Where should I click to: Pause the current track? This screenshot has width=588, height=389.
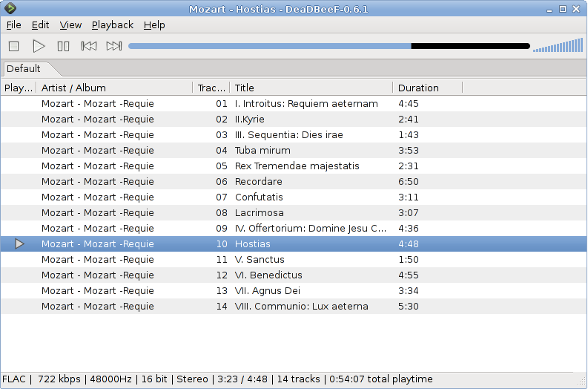tap(63, 46)
